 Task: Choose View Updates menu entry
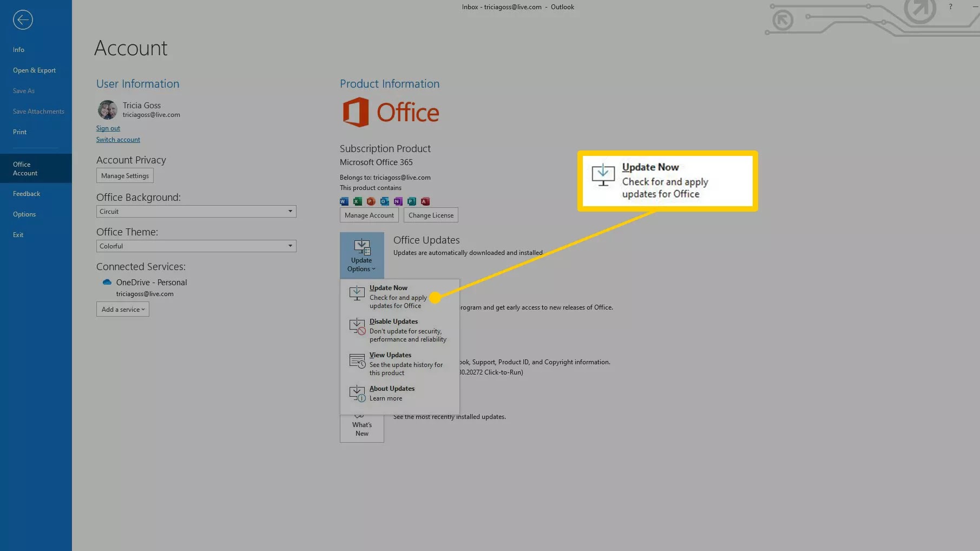tap(399, 364)
